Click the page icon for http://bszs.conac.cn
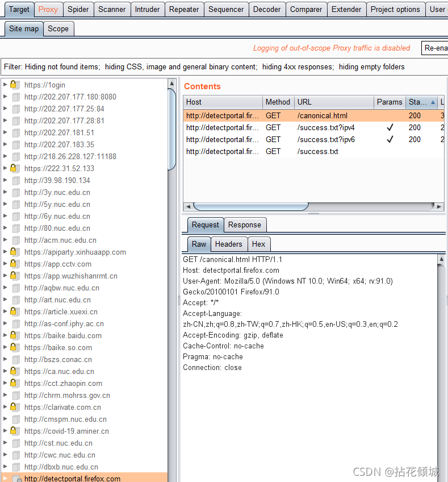This screenshot has width=448, height=482. tap(16, 360)
